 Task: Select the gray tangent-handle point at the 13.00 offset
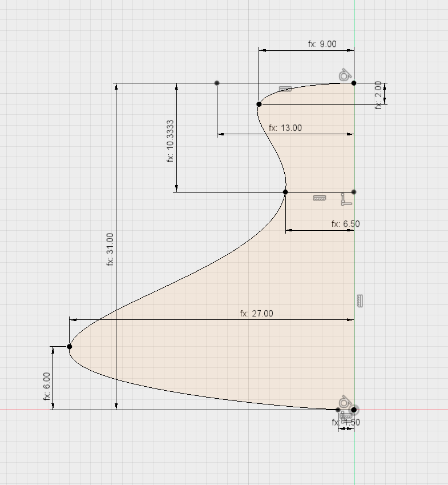pos(217,83)
